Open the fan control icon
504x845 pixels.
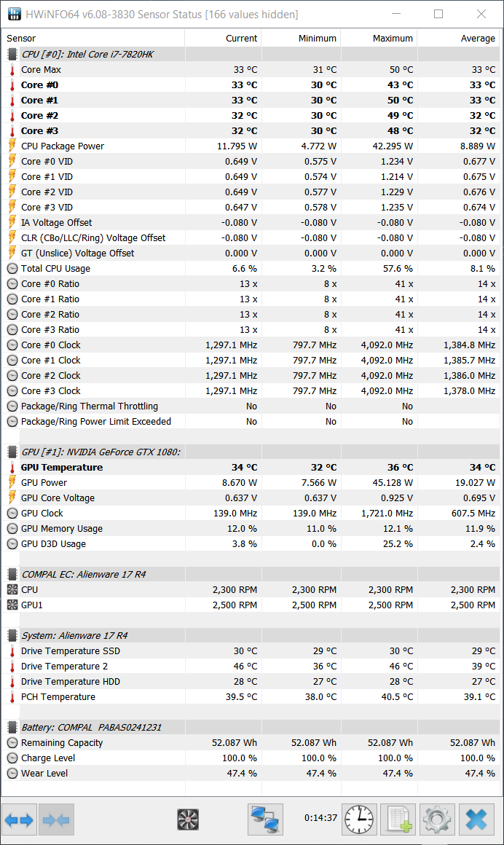[x=188, y=820]
